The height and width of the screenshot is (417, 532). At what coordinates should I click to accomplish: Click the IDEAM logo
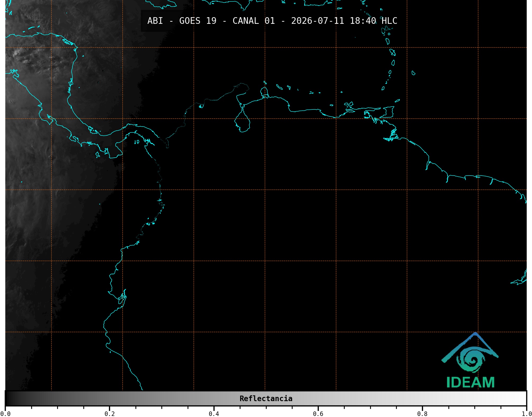point(470,360)
